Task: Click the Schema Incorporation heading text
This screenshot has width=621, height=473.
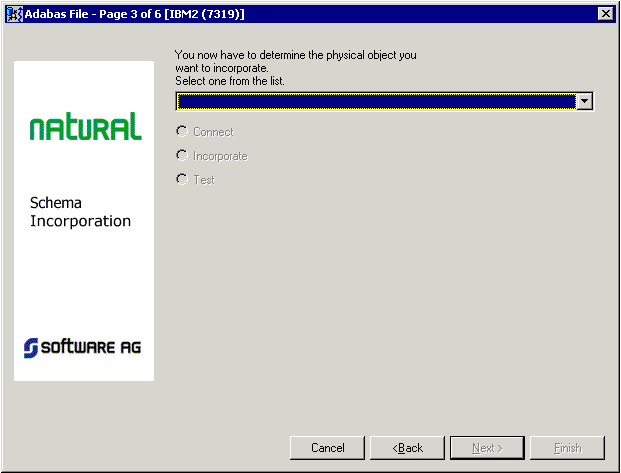Action: 80,212
